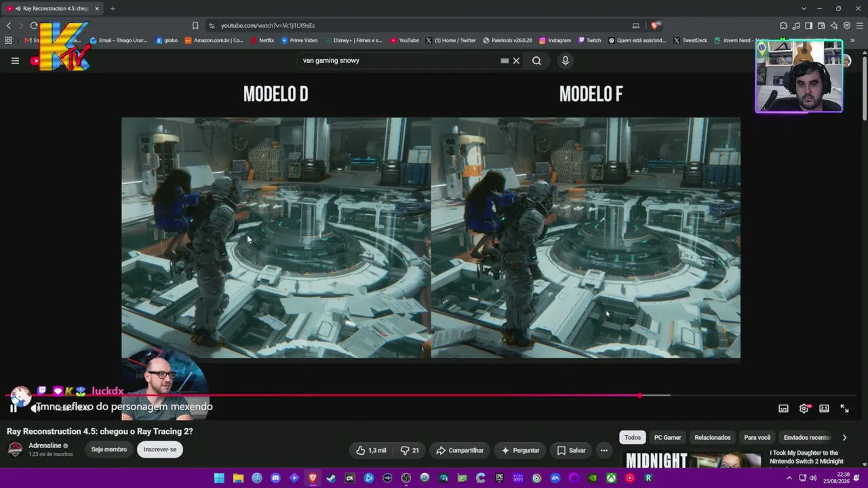Screen dimensions: 868x488
Task: Open the video player settings gear
Action: 804,408
